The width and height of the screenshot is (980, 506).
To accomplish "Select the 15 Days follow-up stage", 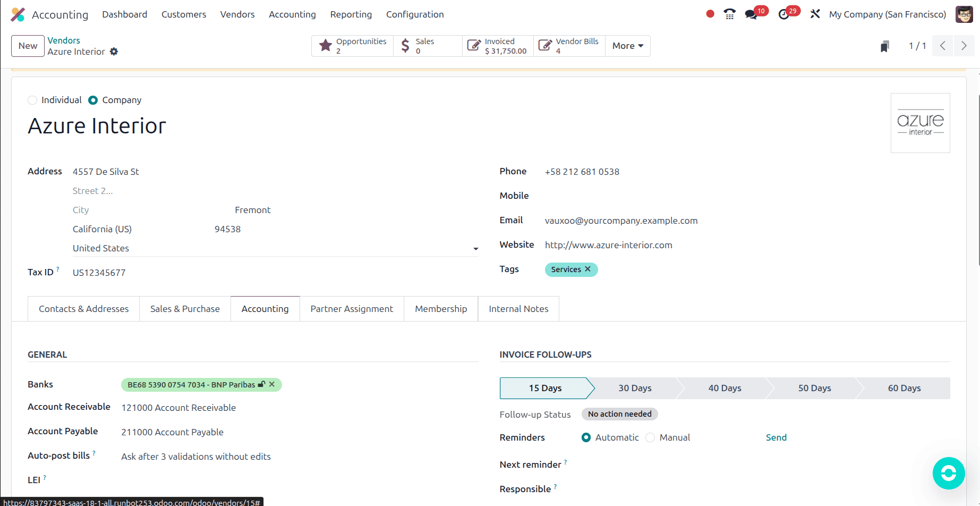I will coord(546,388).
